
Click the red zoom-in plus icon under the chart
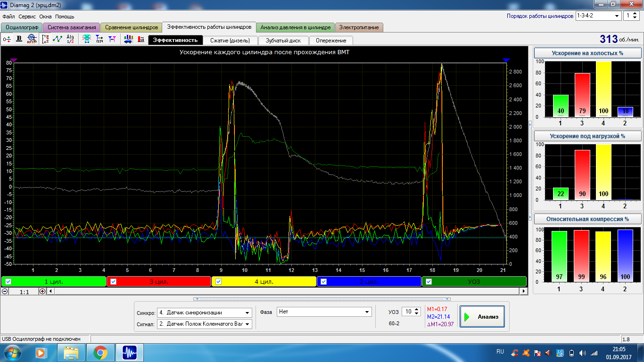[43, 291]
